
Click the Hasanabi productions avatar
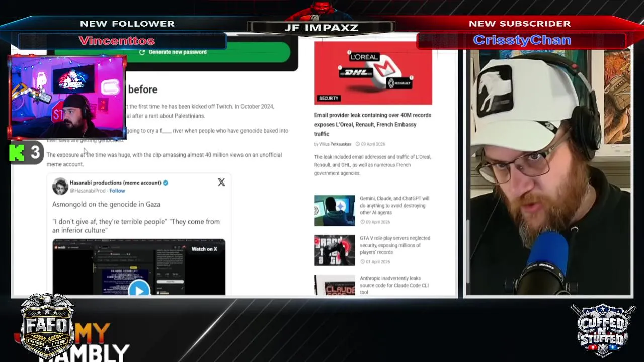(60, 186)
